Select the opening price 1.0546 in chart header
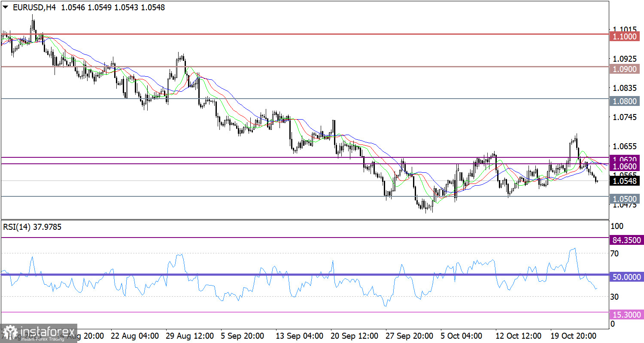The image size is (644, 343). tap(73, 8)
